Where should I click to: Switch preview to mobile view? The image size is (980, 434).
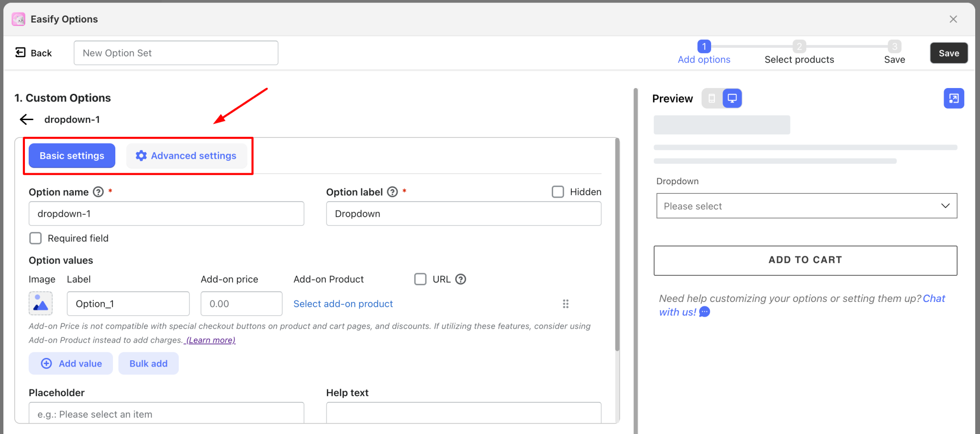coord(712,98)
